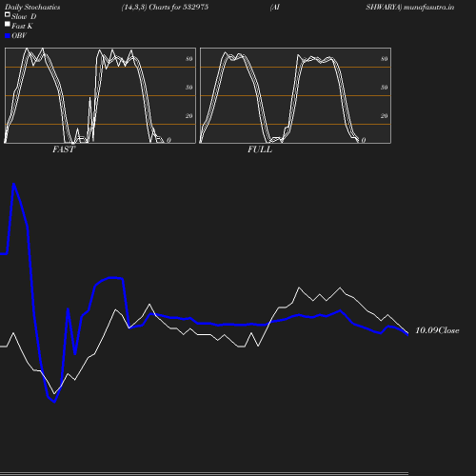This screenshot has width=476, height=476.
Task: Click the OBV line's highest peak
Action: 13,184
